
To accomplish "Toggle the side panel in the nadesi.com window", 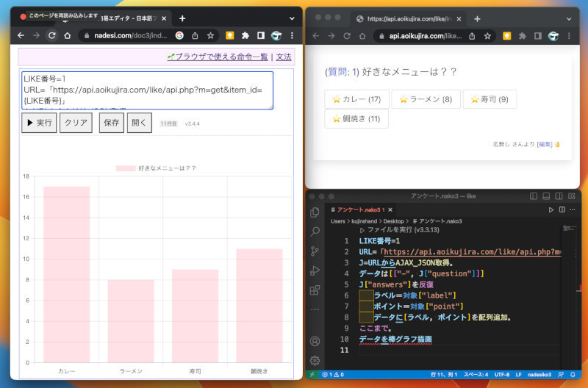I will tap(261, 35).
